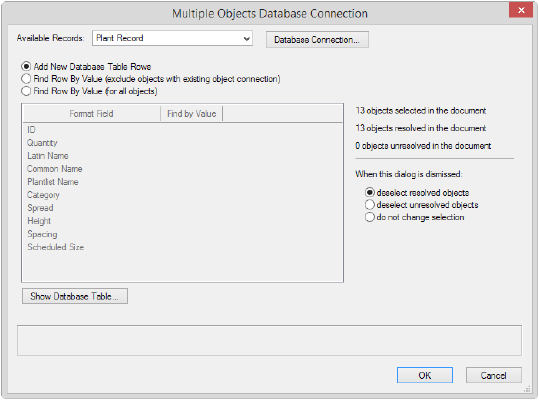This screenshot has width=539, height=400.
Task: Confirm the dialog with OK
Action: (425, 375)
